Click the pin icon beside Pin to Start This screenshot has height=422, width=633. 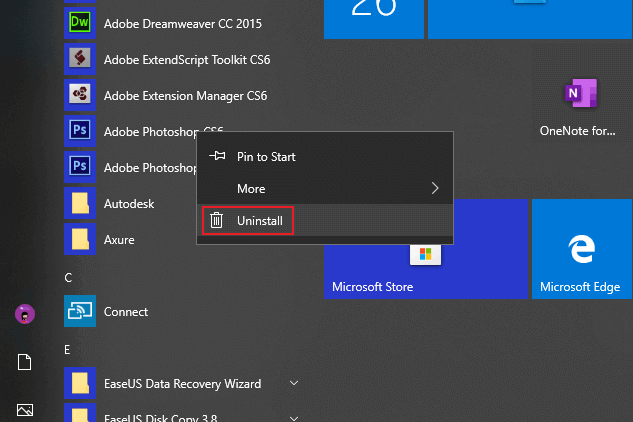click(218, 156)
